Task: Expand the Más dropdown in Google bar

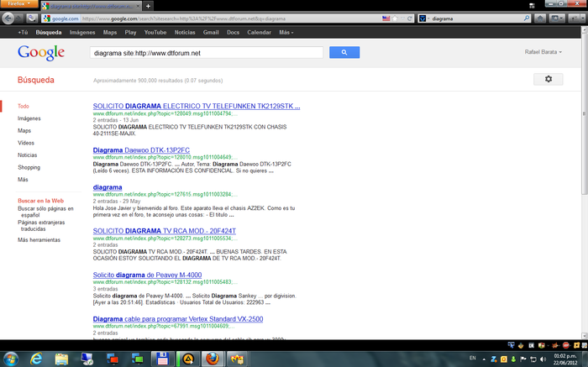Action: coord(286,32)
